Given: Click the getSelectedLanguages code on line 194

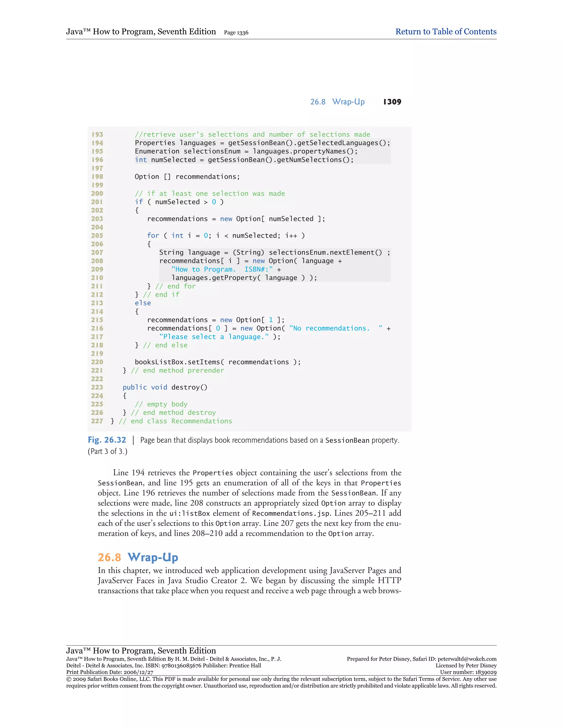Looking at the screenshot, I should click(x=338, y=143).
